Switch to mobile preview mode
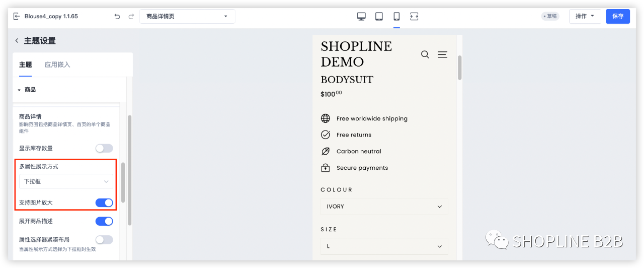The height and width of the screenshot is (268, 644). 396,16
